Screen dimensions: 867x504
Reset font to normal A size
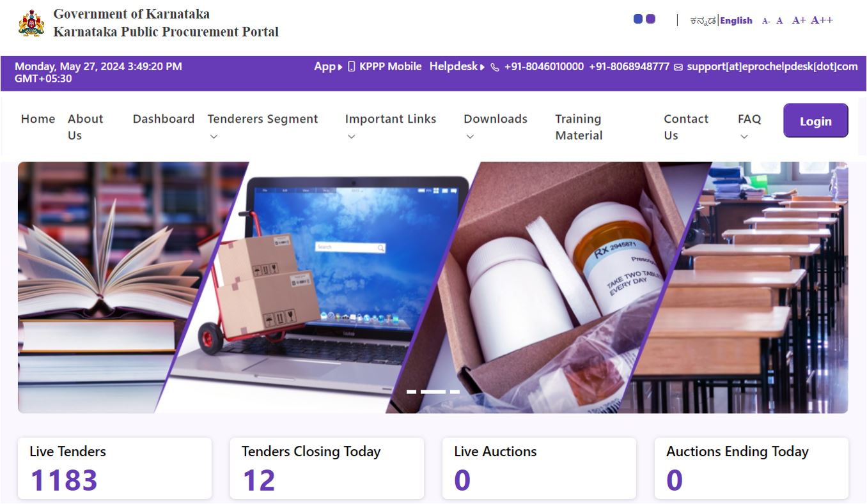779,21
